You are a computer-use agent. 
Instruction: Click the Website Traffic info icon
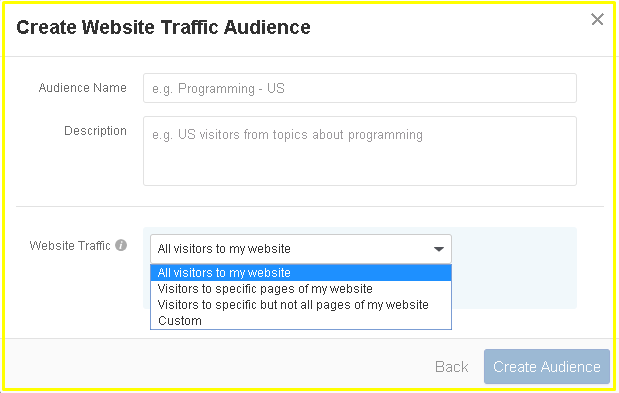pos(121,245)
